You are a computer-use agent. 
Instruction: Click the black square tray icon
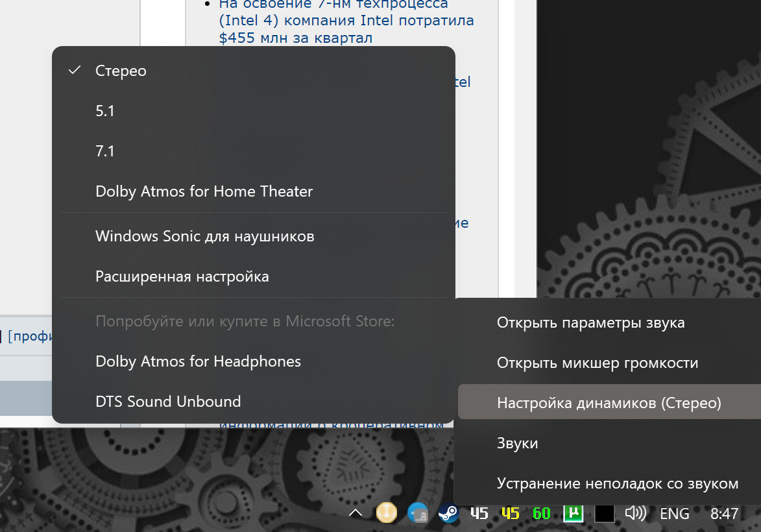coord(604,514)
